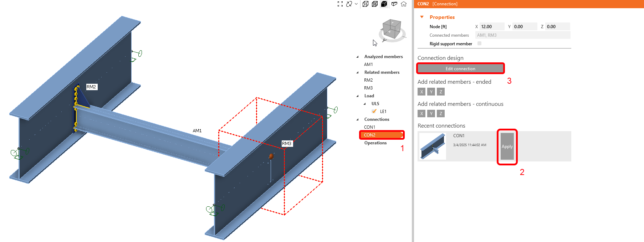Viewport: 644px width, 242px height.
Task: Reset the 3D view with the Home icon
Action: 404,4
